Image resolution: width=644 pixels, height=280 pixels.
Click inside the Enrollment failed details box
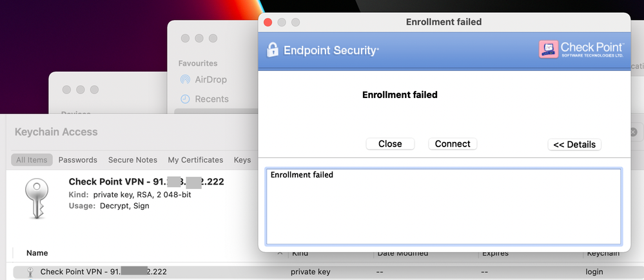click(443, 206)
